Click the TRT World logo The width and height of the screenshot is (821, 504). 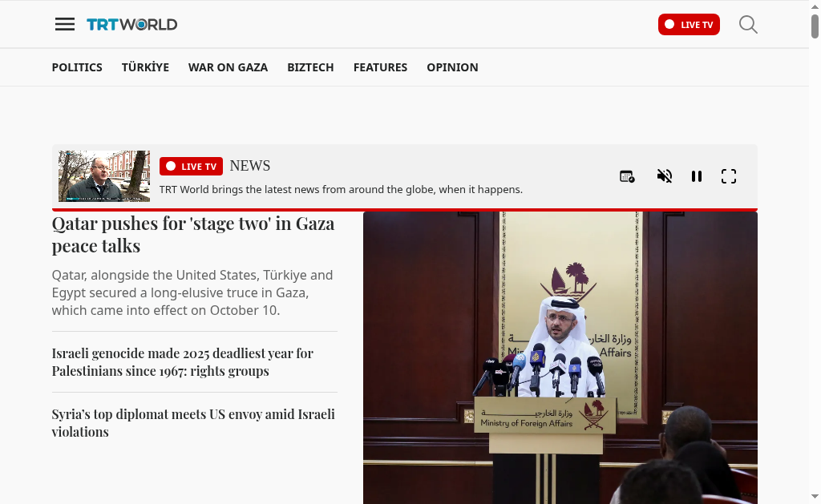pyautogui.click(x=132, y=25)
